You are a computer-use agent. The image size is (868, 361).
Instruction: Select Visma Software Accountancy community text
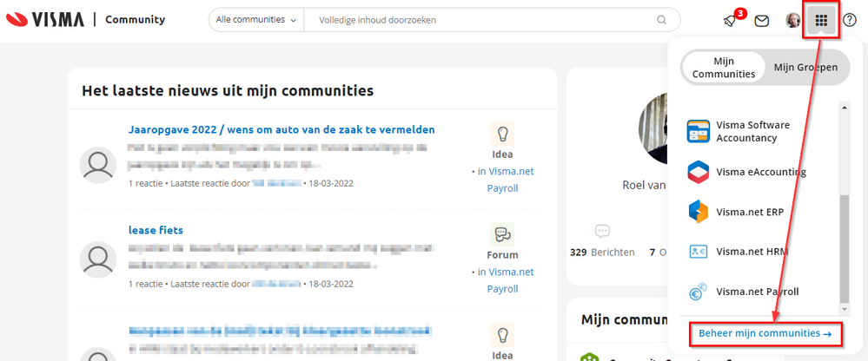pyautogui.click(x=752, y=132)
